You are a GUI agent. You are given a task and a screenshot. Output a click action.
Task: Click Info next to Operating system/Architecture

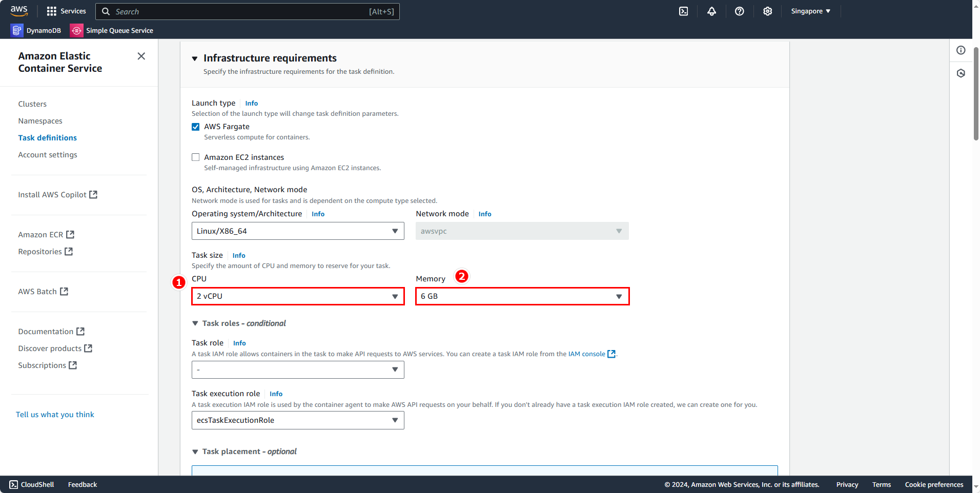click(x=318, y=214)
